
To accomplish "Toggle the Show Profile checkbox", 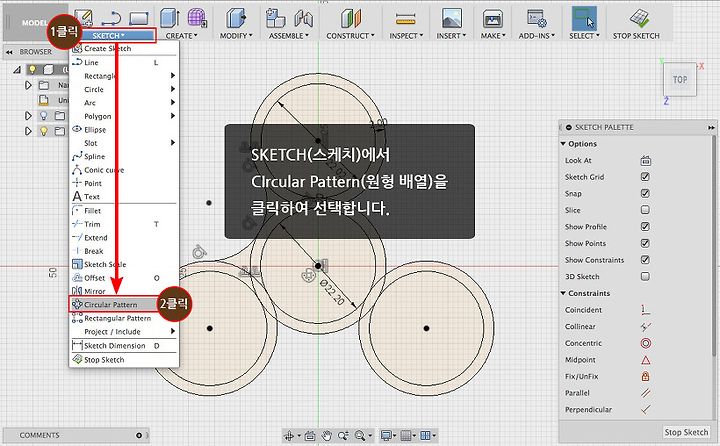I will pyautogui.click(x=645, y=226).
